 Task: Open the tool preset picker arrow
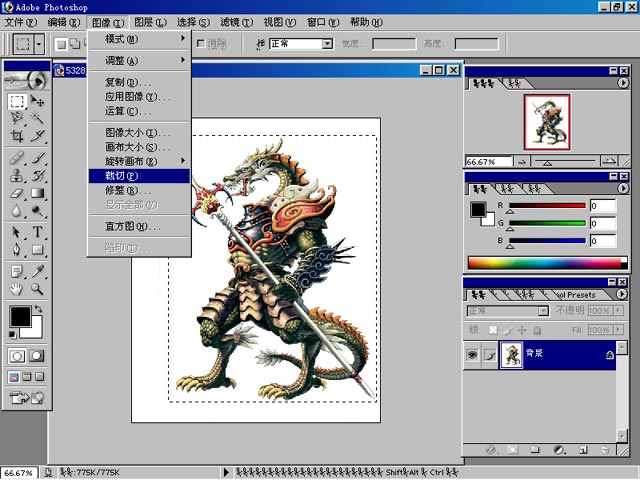coord(39,43)
